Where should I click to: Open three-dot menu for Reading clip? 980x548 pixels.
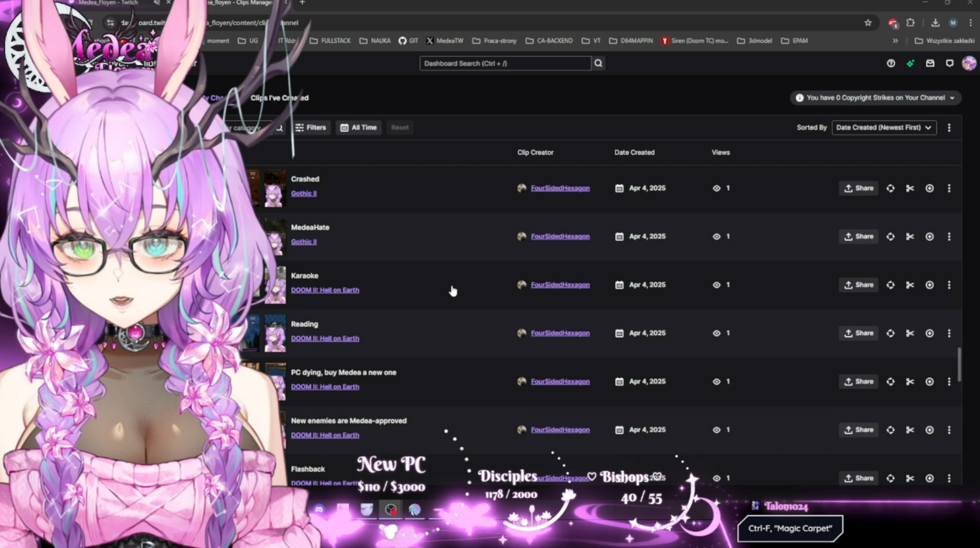pos(949,333)
